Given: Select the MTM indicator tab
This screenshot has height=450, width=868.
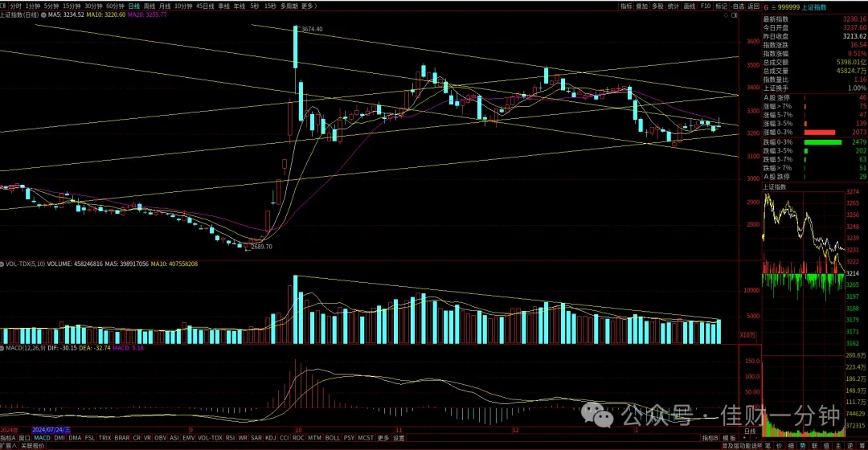Looking at the screenshot, I should pos(314,438).
